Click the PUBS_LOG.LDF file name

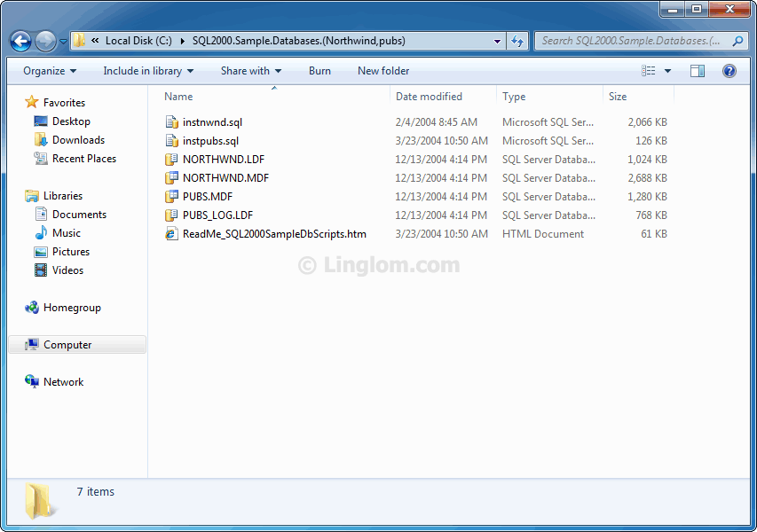pos(217,215)
